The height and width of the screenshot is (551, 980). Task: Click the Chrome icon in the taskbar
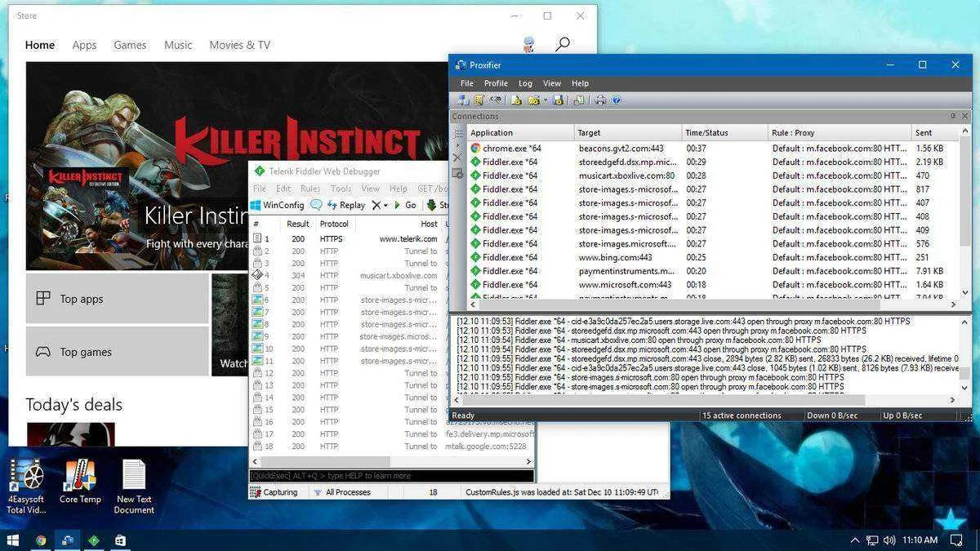pyautogui.click(x=41, y=540)
